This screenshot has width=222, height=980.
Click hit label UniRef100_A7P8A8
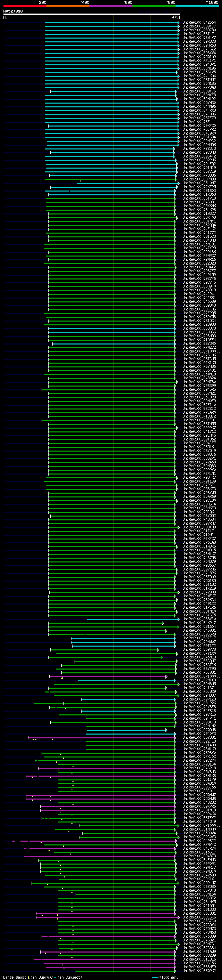click(x=199, y=88)
